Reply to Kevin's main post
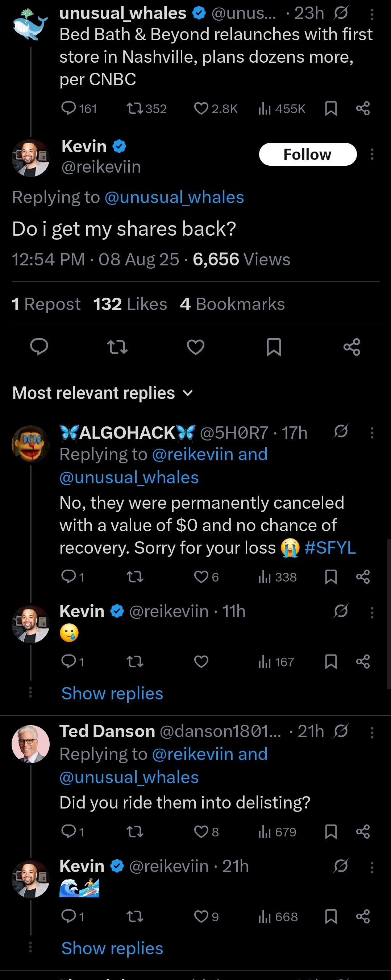 click(39, 347)
